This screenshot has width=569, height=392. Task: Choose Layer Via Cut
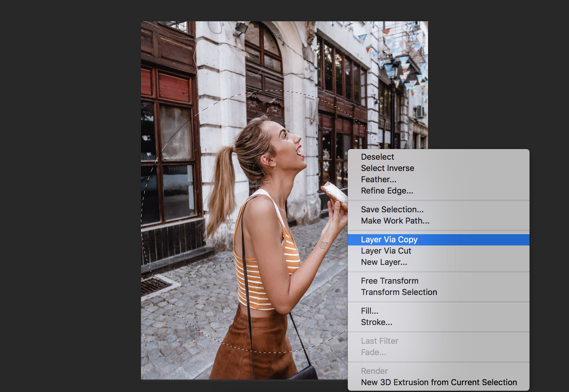(438, 251)
